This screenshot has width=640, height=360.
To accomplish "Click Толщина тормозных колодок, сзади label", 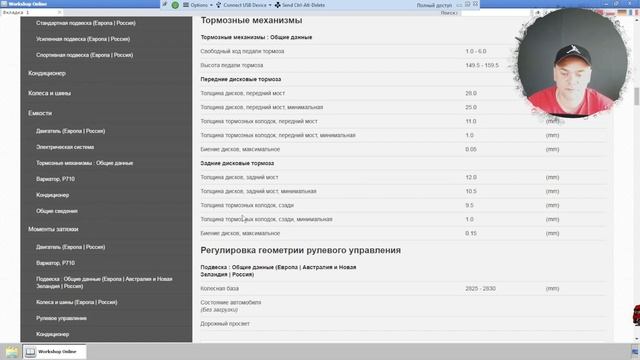I will pyautogui.click(x=247, y=205).
